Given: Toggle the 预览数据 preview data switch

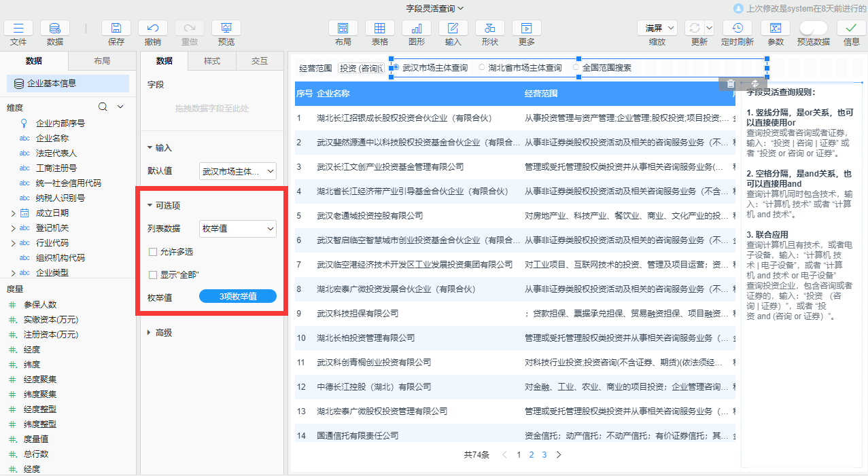Looking at the screenshot, I should pyautogui.click(x=813, y=29).
